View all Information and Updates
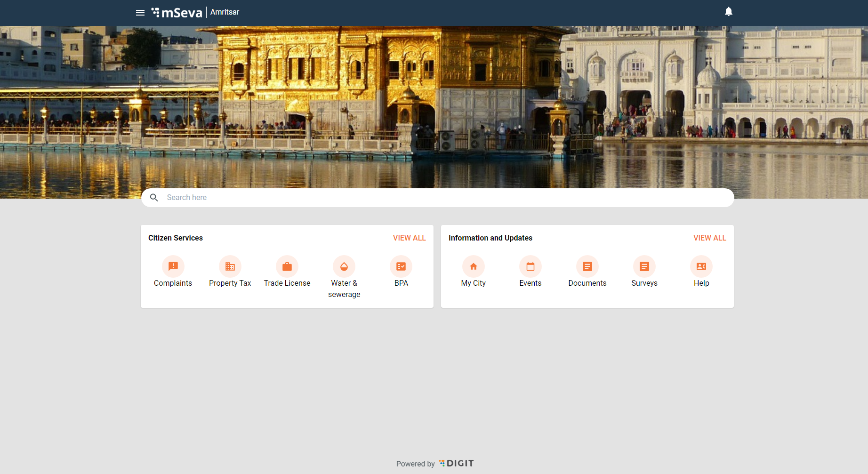Image resolution: width=868 pixels, height=474 pixels. 709,238
